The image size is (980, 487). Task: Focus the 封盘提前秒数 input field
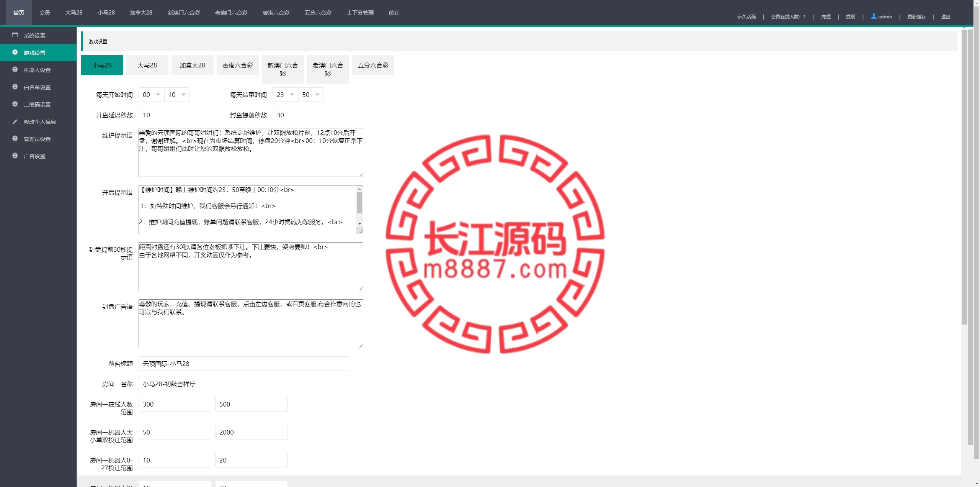coord(309,115)
